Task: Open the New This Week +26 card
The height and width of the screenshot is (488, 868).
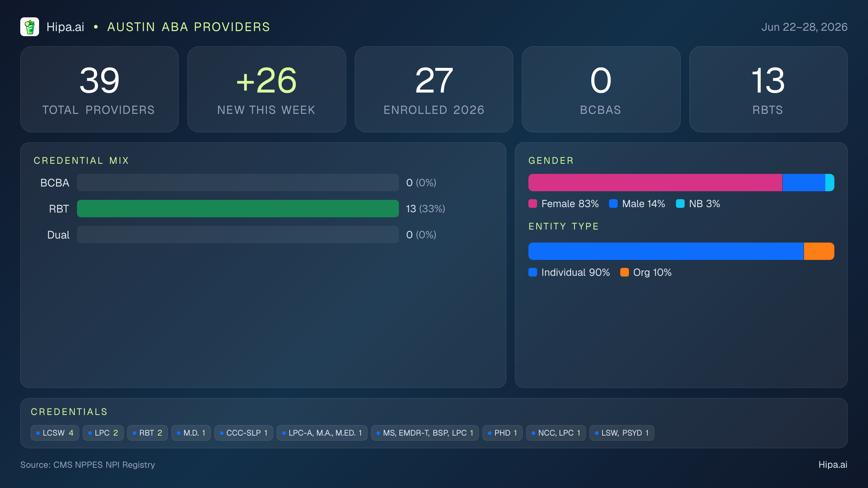Action: (267, 89)
